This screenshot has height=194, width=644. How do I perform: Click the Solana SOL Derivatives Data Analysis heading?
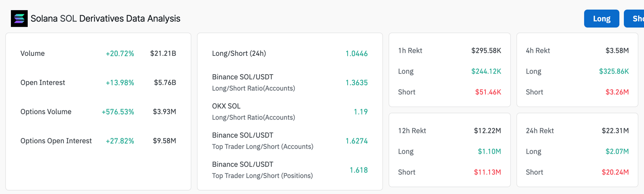pyautogui.click(x=105, y=19)
